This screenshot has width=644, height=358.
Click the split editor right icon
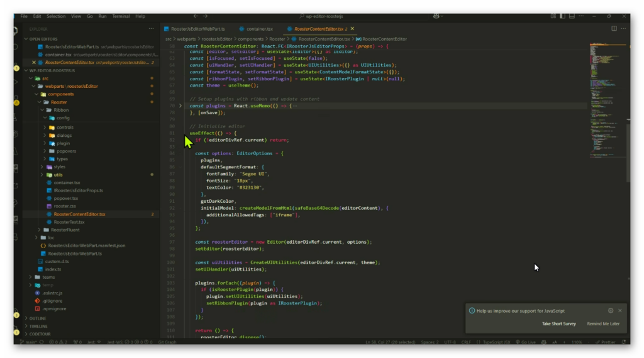click(614, 28)
